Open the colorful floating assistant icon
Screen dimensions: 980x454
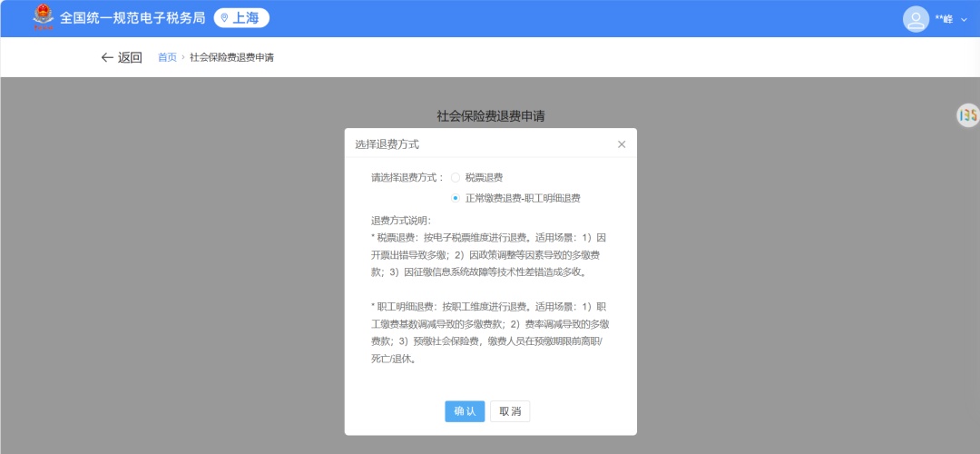[x=967, y=115]
